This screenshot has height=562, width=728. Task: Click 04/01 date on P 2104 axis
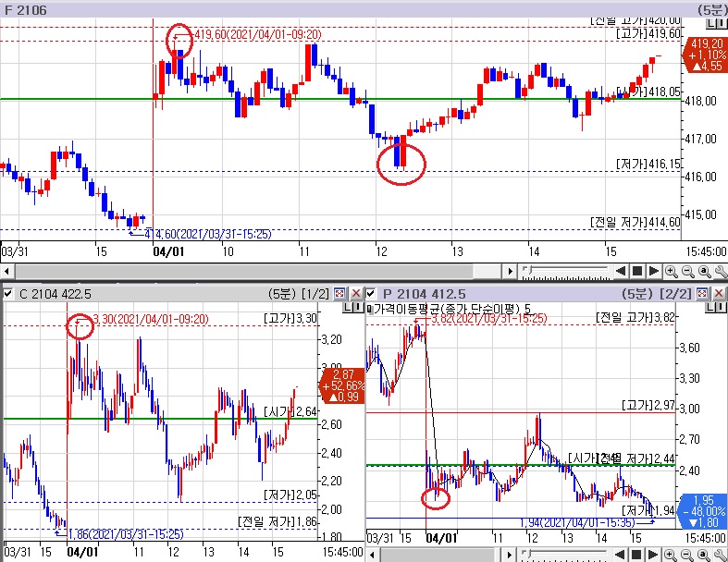click(441, 538)
